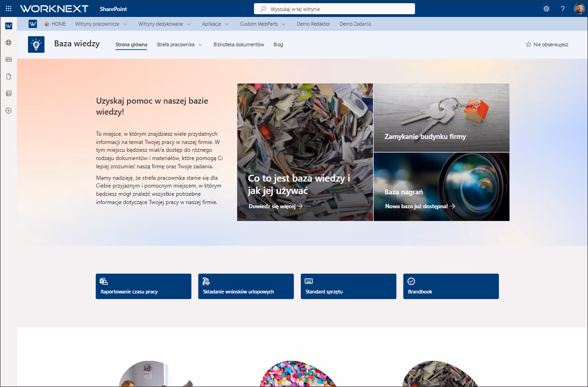Open the Co to jest baza wiedzy hero tile

(305, 152)
